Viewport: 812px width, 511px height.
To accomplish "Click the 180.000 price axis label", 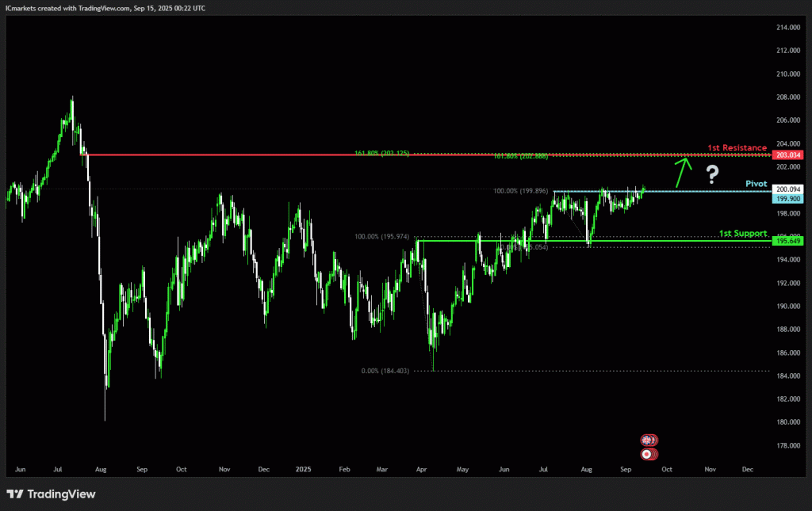I will (788, 422).
